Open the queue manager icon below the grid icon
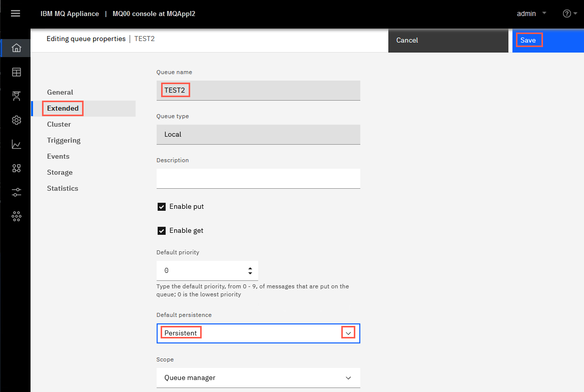 (x=17, y=96)
